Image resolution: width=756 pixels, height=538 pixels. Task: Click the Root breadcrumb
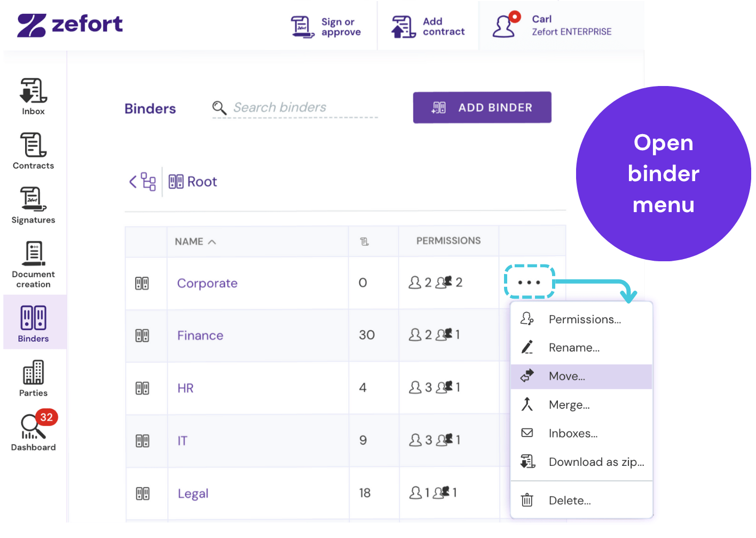tap(193, 182)
